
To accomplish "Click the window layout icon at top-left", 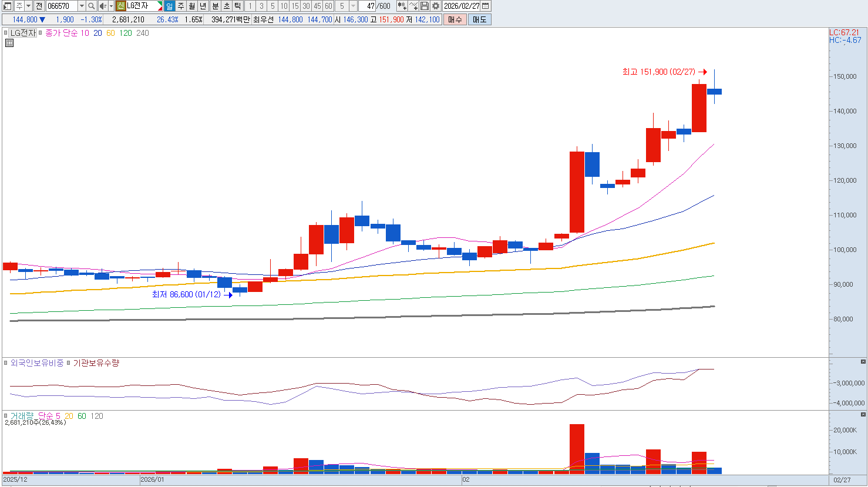I will click(x=8, y=6).
